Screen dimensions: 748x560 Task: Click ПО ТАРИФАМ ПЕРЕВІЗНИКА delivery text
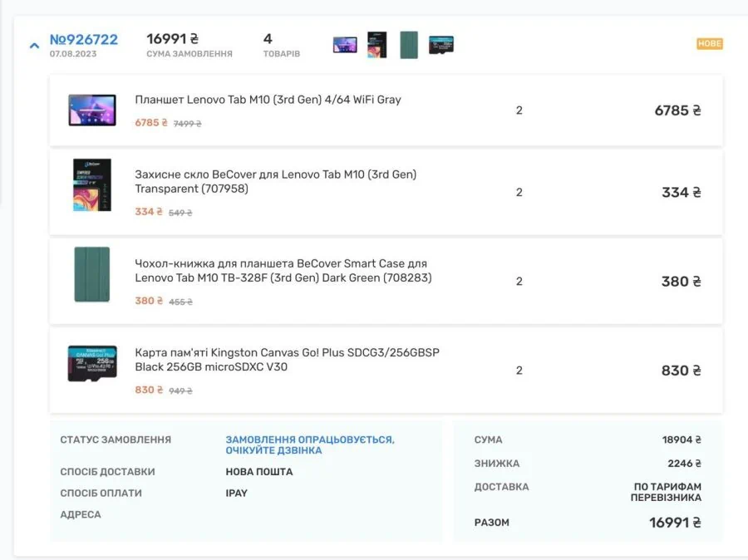pos(666,492)
